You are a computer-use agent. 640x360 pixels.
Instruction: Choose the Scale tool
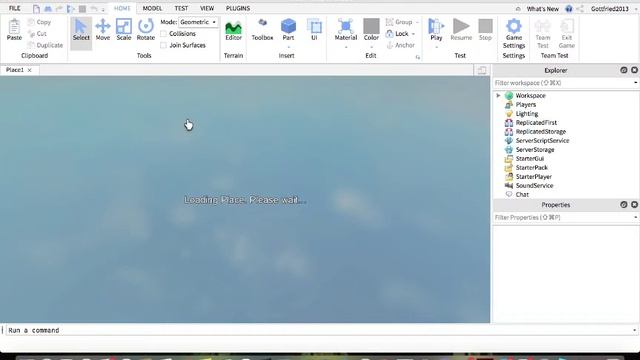click(124, 30)
